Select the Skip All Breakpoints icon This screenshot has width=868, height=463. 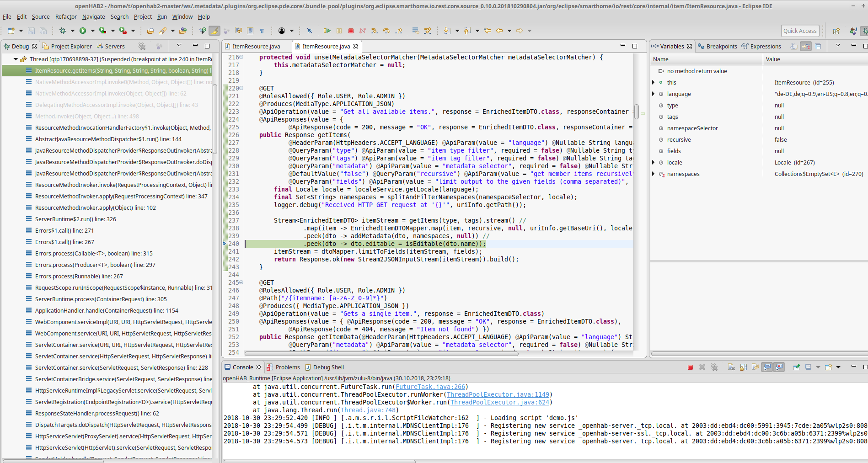pos(310,31)
